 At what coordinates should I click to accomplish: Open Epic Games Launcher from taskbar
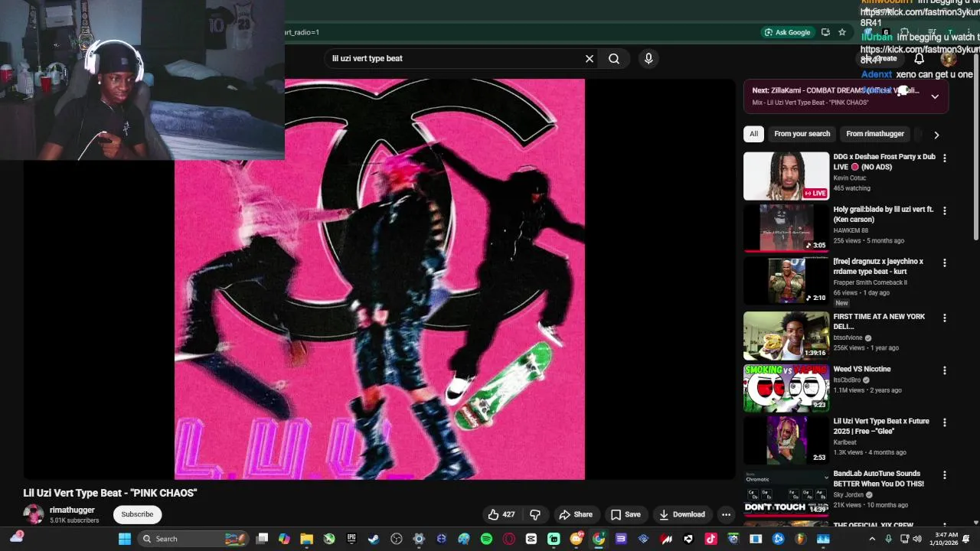pos(351,539)
